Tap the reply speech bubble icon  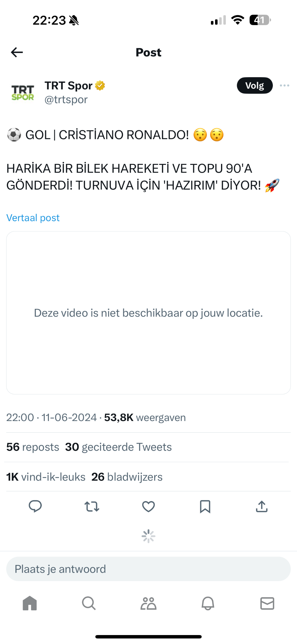click(35, 506)
